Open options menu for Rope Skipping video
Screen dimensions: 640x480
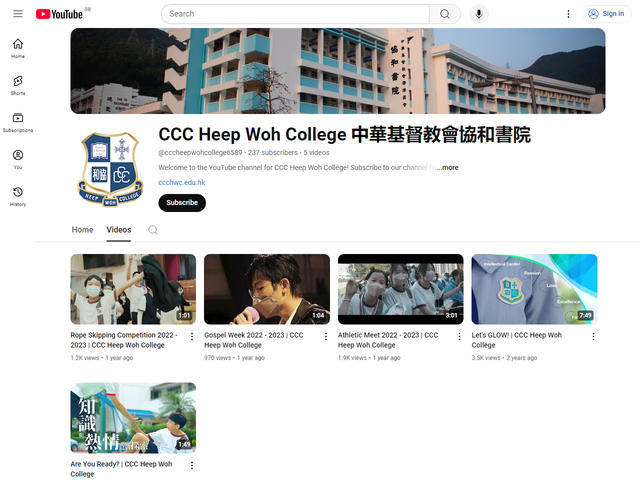pyautogui.click(x=192, y=337)
